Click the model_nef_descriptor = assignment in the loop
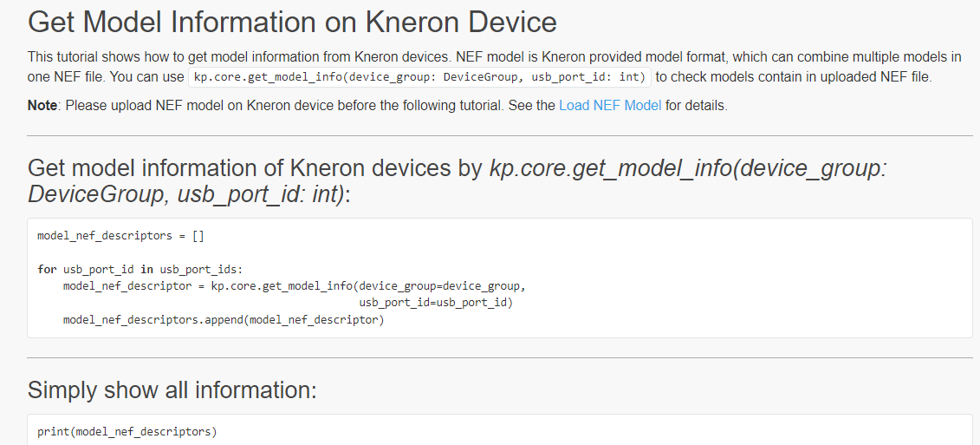Viewport: 980px width, 445px height. [133, 286]
